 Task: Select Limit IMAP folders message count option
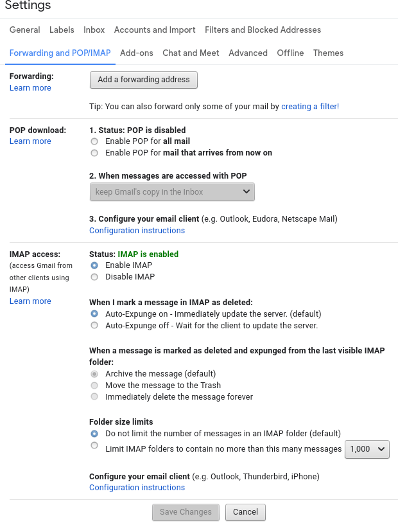(94, 445)
